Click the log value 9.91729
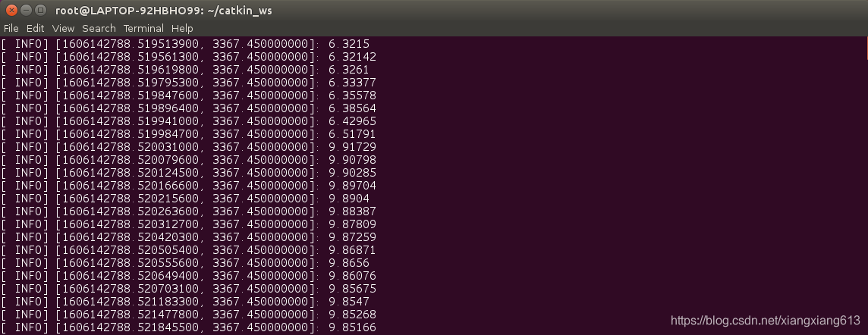This screenshot has width=868, height=335. click(x=352, y=147)
